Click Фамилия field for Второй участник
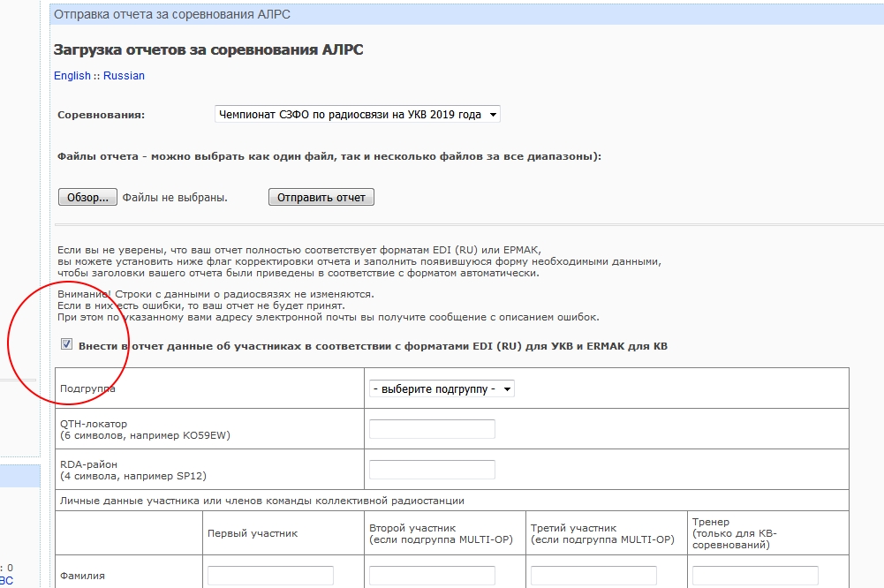The width and height of the screenshot is (884, 588). click(x=432, y=576)
